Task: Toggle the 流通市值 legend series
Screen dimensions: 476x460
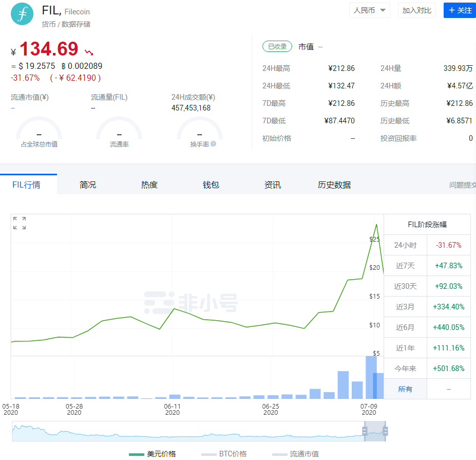Action: (295, 454)
